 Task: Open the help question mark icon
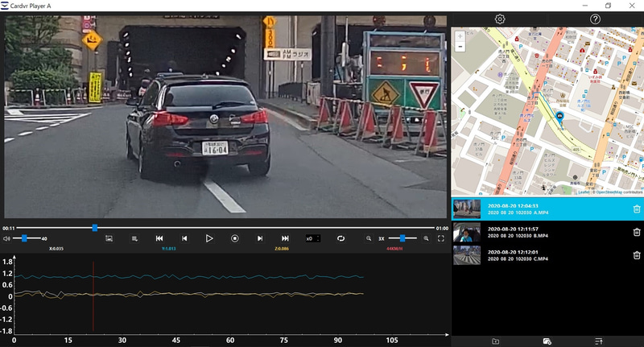click(x=595, y=19)
